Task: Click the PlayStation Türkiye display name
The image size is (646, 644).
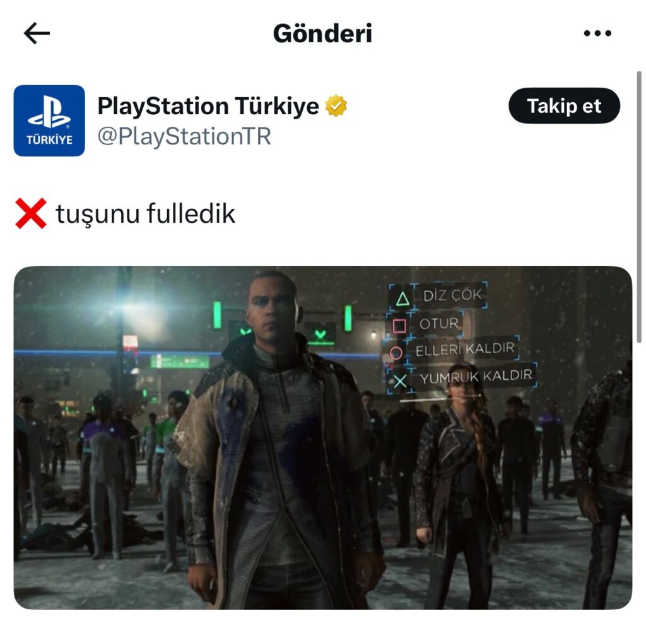Action: (x=208, y=106)
